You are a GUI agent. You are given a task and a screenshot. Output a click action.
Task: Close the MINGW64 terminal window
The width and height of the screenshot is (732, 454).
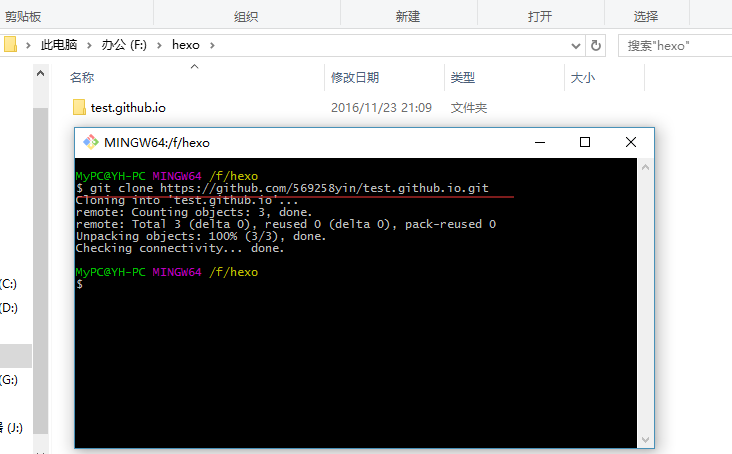click(x=630, y=142)
